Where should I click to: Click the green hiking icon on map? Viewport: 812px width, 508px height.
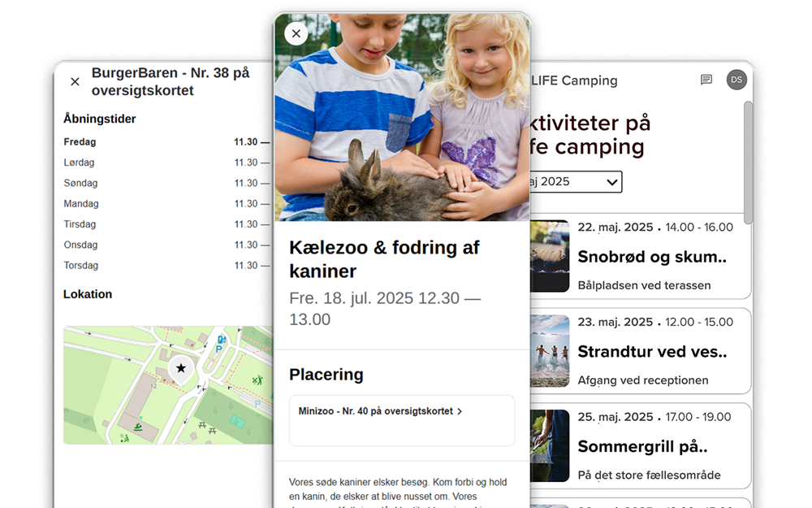[257, 380]
